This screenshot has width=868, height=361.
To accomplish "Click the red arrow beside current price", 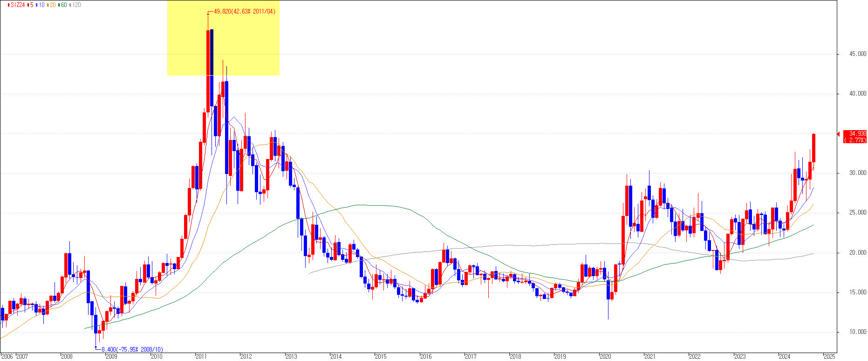I will point(839,134).
